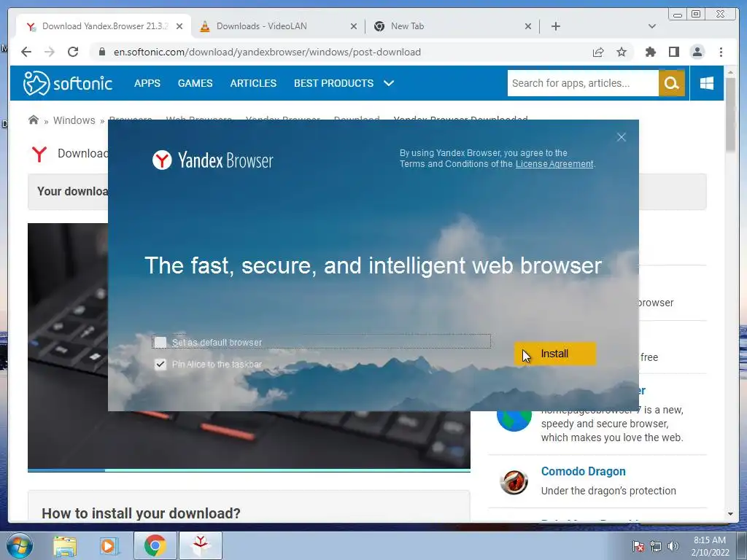Image resolution: width=747 pixels, height=560 pixels.
Task: Open Chrome's three-dot menu
Action: 721,52
